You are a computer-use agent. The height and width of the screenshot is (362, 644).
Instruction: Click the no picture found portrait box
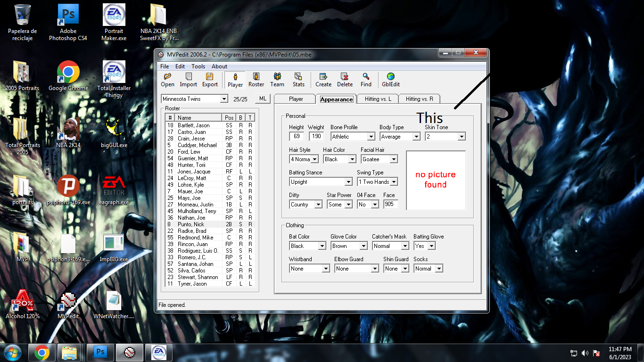[x=436, y=180]
